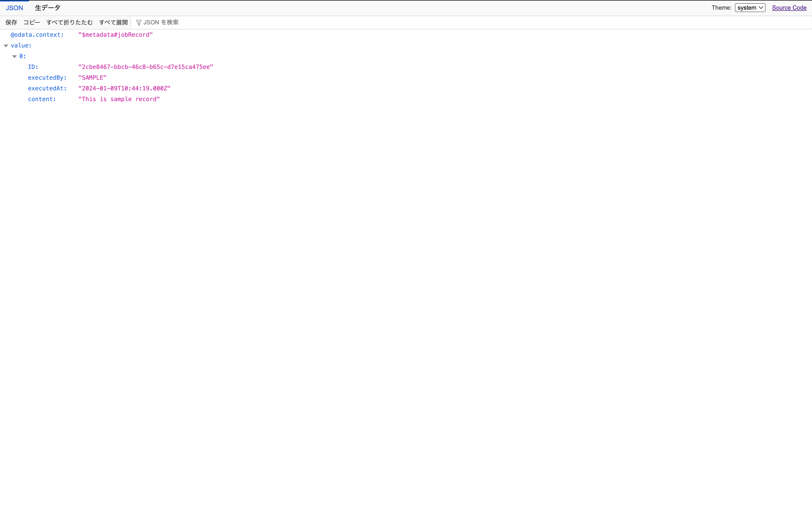Click the filter funnel icon
The image size is (812, 507).
(139, 23)
